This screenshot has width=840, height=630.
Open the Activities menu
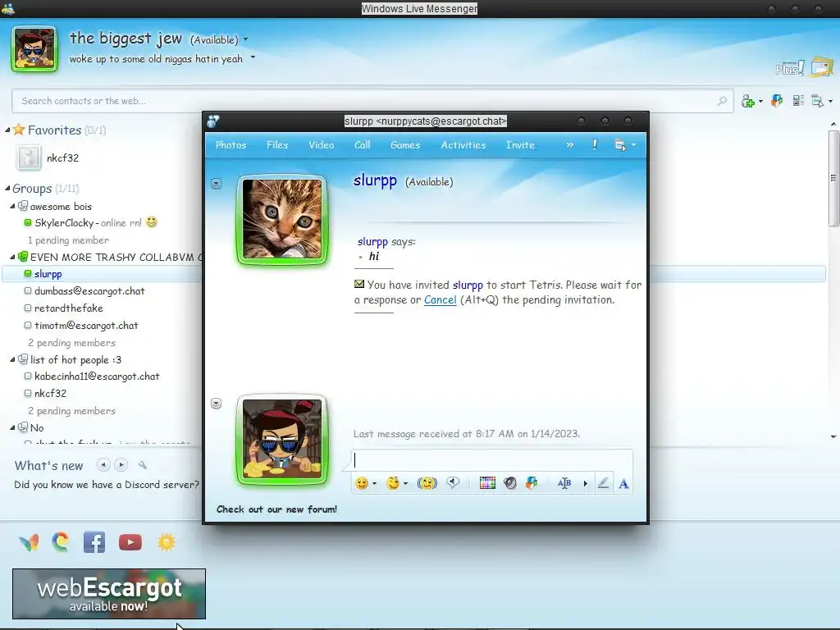tap(463, 144)
